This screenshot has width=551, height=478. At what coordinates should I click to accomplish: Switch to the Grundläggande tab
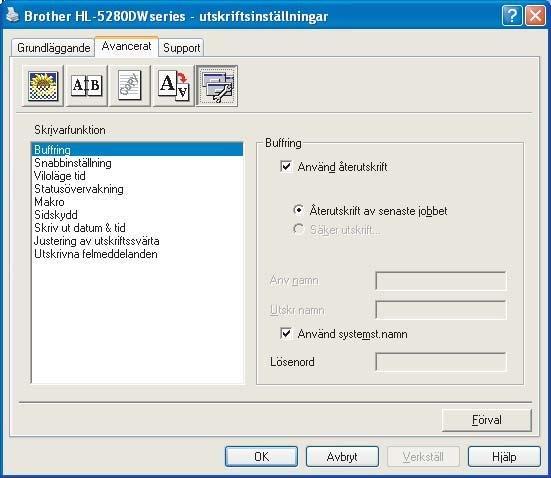pos(53,48)
